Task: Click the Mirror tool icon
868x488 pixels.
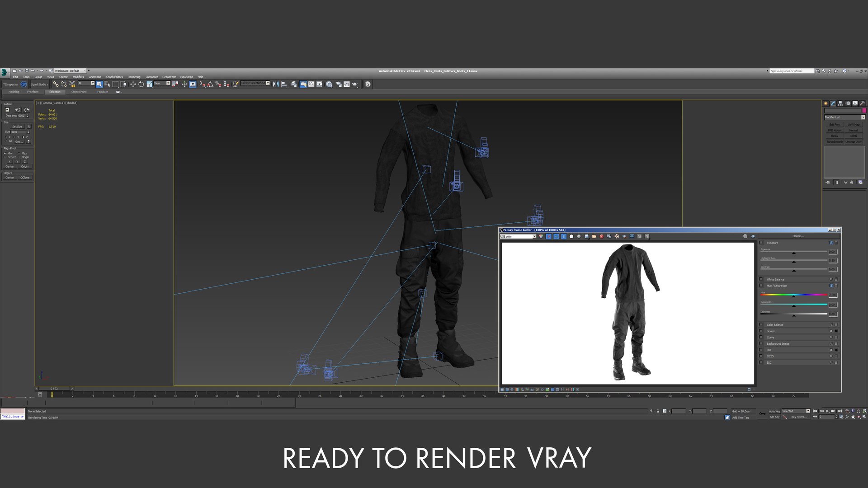Action: coord(276,84)
